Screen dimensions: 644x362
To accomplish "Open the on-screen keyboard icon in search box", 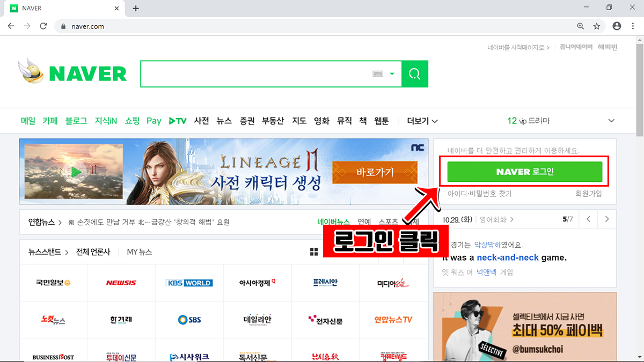I will [x=378, y=74].
